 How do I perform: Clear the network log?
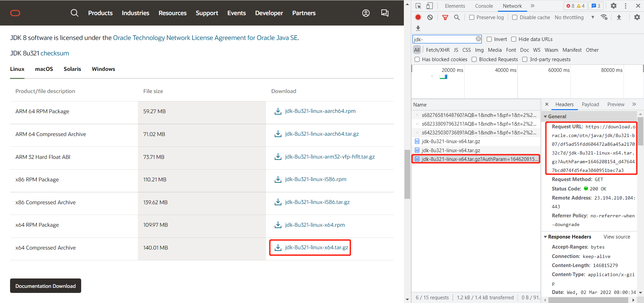coord(430,17)
